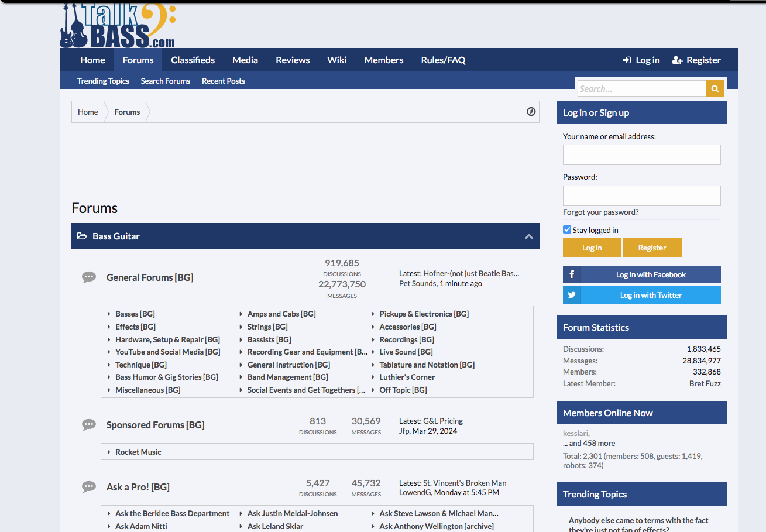Open the Technique [BG] subforum
766x532 pixels.
[141, 365]
